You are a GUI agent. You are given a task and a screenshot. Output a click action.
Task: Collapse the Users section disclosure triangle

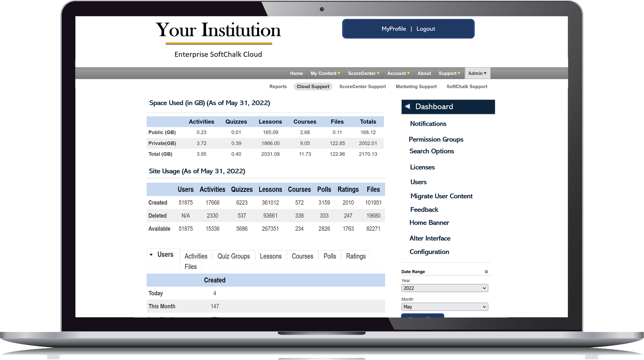(151, 254)
